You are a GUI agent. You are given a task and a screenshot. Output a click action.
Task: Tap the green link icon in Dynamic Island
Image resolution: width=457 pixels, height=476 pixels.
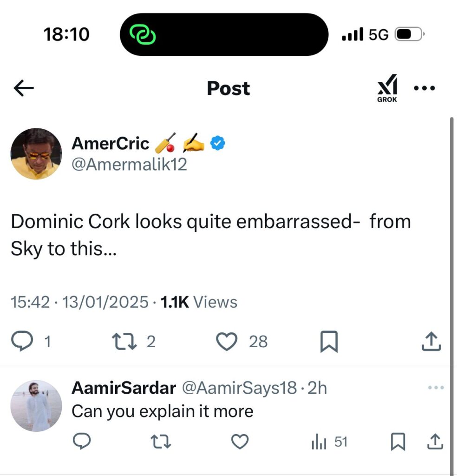(x=142, y=35)
